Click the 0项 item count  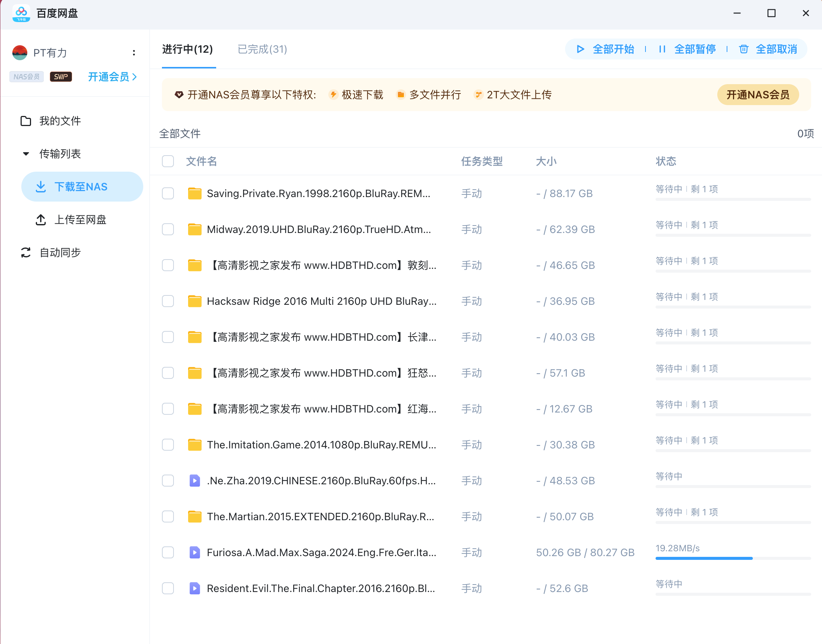pyautogui.click(x=806, y=134)
